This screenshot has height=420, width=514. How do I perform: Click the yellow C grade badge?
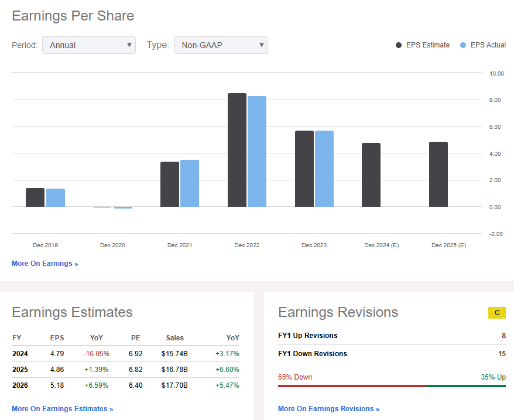(496, 313)
